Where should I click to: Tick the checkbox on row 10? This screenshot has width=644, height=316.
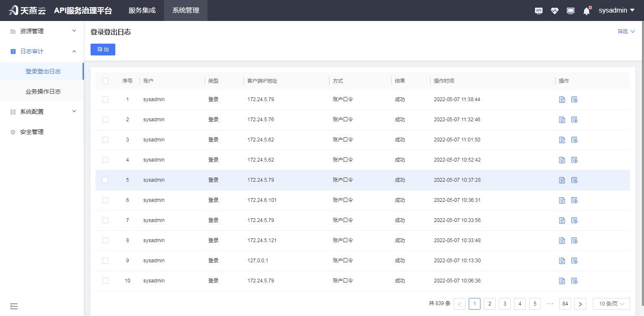[x=105, y=281]
